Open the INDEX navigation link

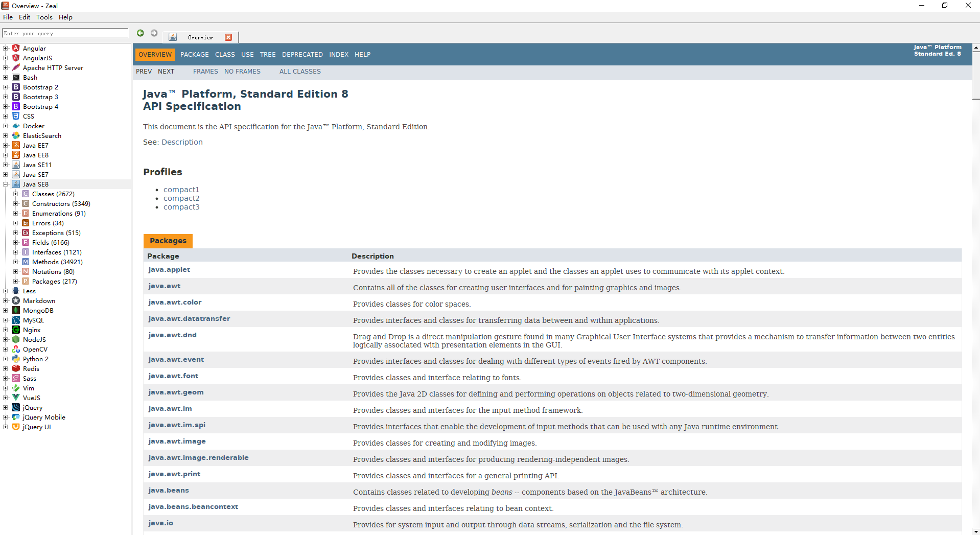(x=339, y=55)
